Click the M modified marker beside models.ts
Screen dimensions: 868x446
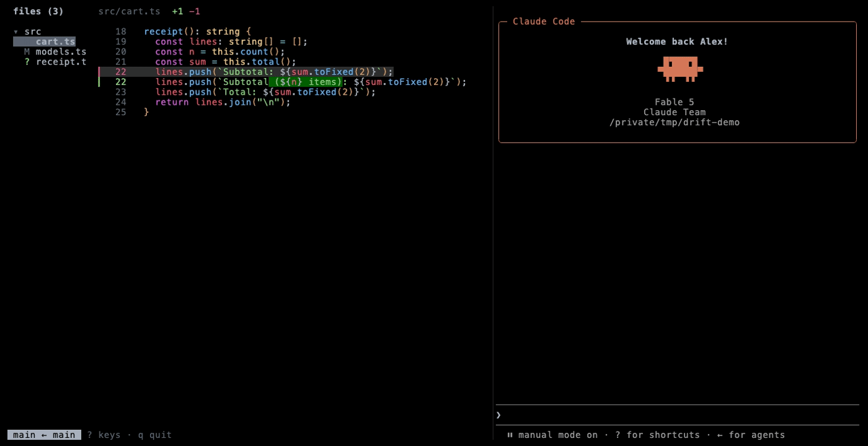[x=27, y=51]
